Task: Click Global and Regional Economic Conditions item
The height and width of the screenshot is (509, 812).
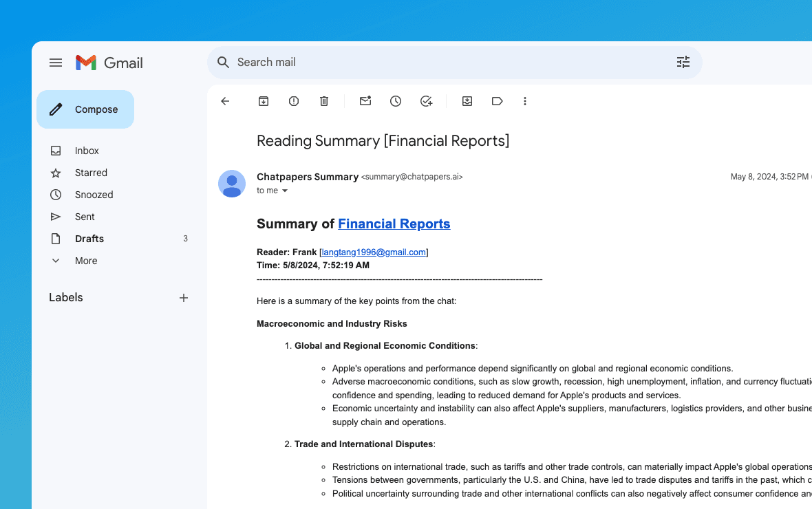Action: [385, 346]
